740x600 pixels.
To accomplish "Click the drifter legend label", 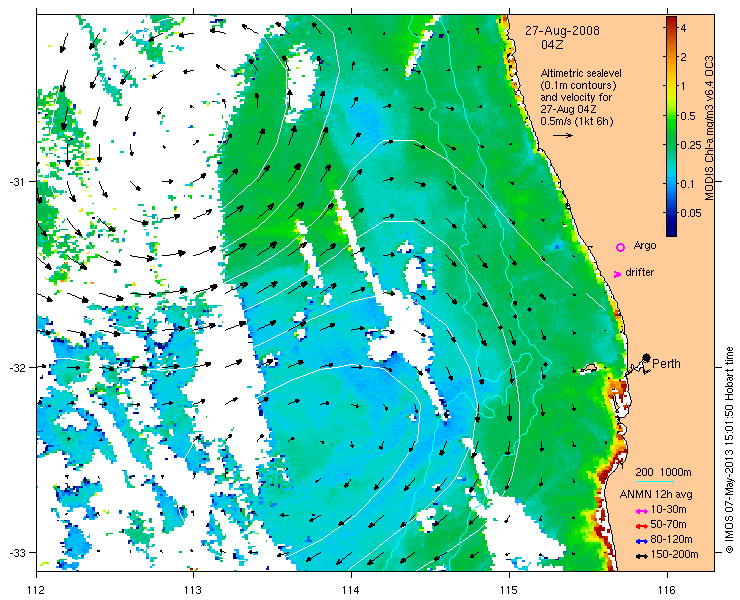I will (x=639, y=272).
